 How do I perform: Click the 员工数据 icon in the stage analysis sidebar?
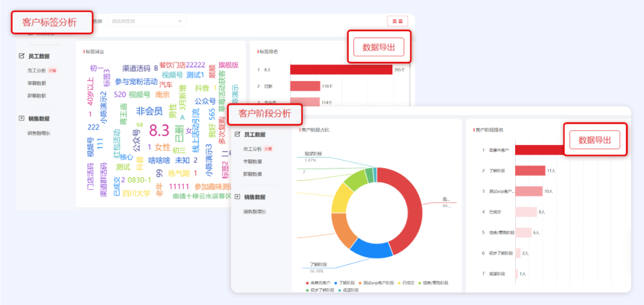238,134
